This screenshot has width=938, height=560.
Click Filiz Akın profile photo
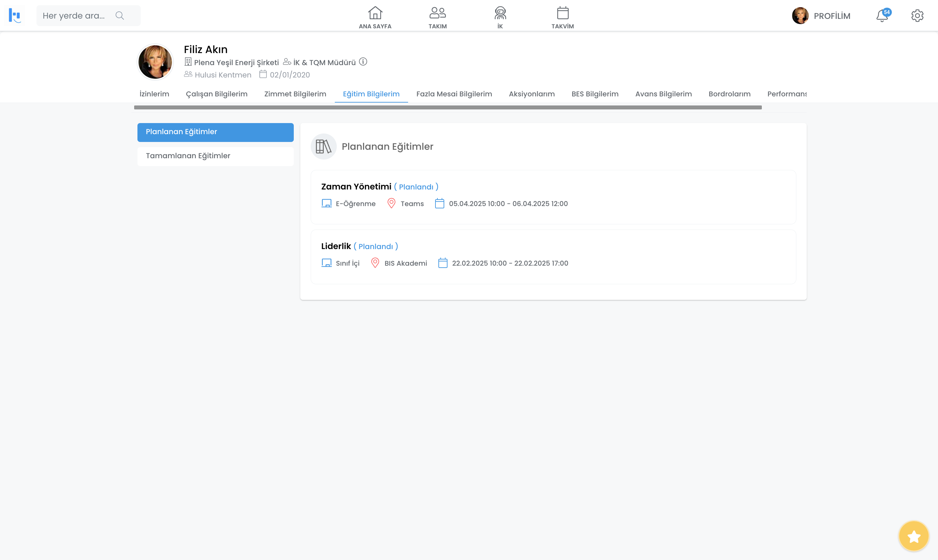[155, 62]
